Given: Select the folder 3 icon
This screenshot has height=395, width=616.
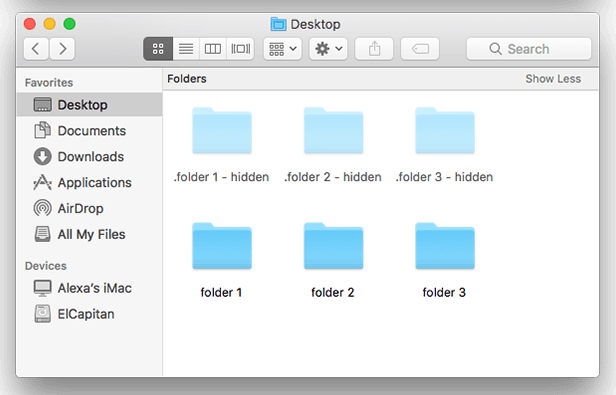Looking at the screenshot, I should 445,246.
